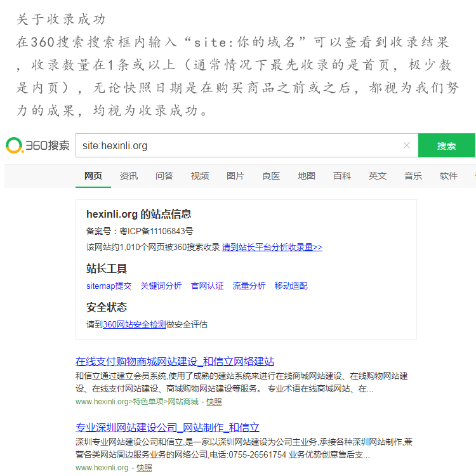Click the 安全状态 heading
The width and height of the screenshot is (476, 476).
click(x=107, y=307)
